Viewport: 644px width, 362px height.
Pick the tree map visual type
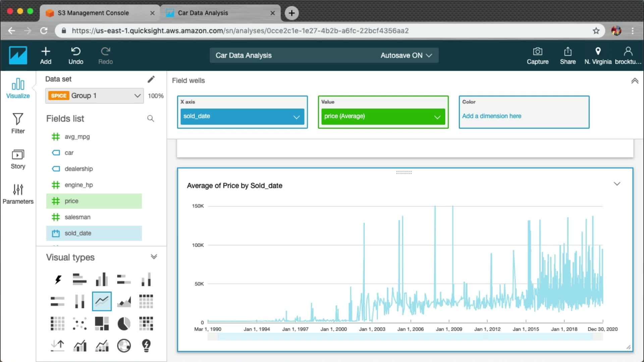pyautogui.click(x=102, y=324)
